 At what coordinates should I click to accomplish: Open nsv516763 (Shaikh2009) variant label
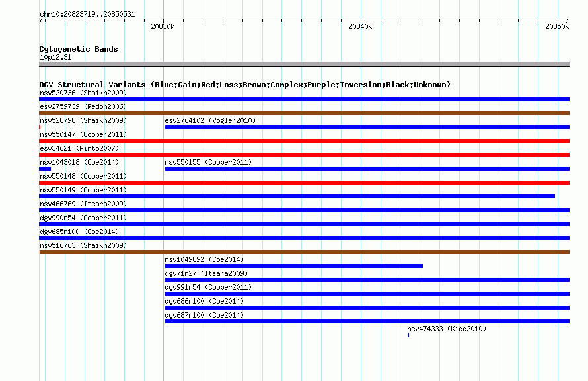point(83,245)
